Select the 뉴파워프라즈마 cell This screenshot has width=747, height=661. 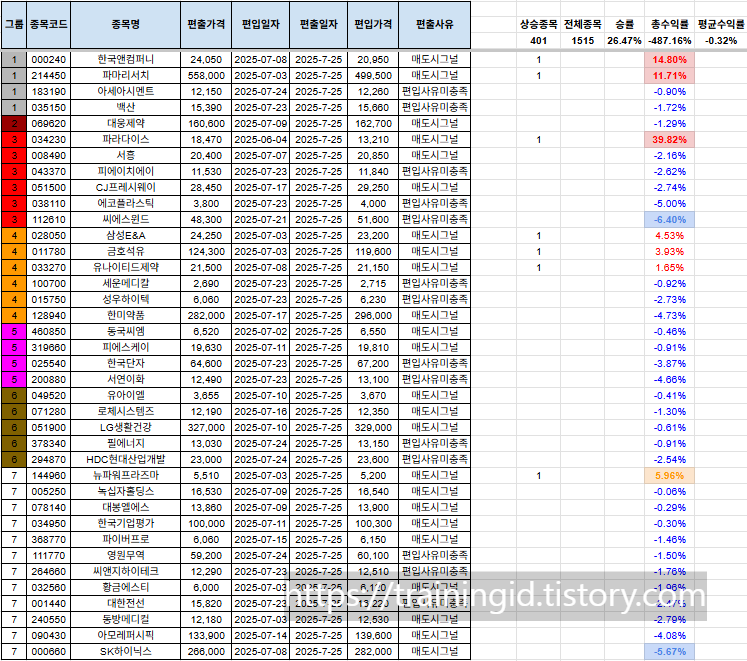[126, 476]
